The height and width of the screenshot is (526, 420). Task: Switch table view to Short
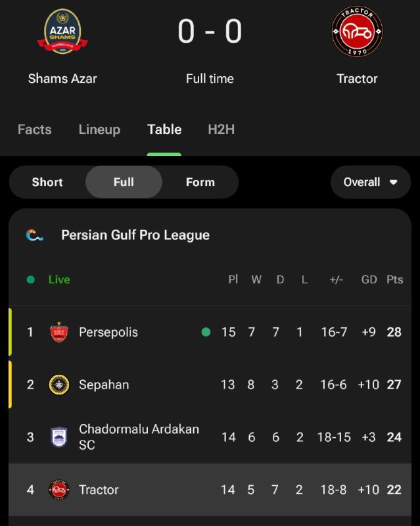pos(47,182)
